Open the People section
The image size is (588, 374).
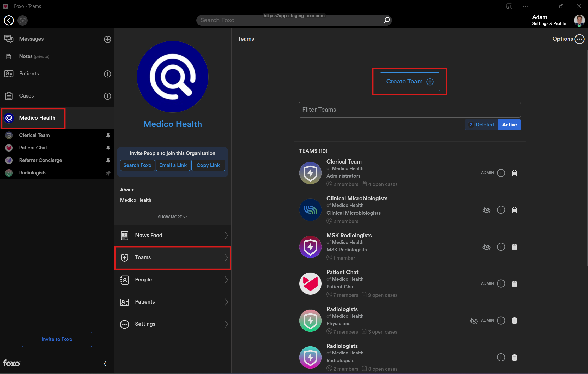tap(173, 280)
